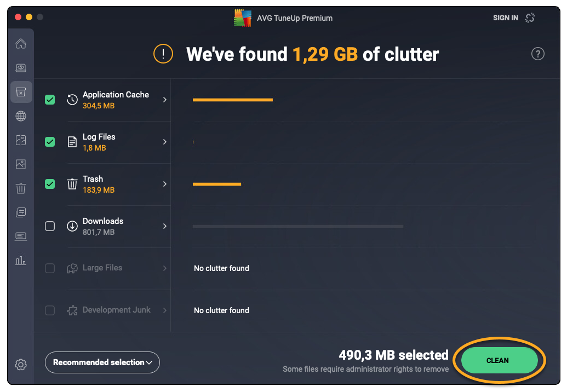Enable the Downloads checkbox

[x=50, y=226]
